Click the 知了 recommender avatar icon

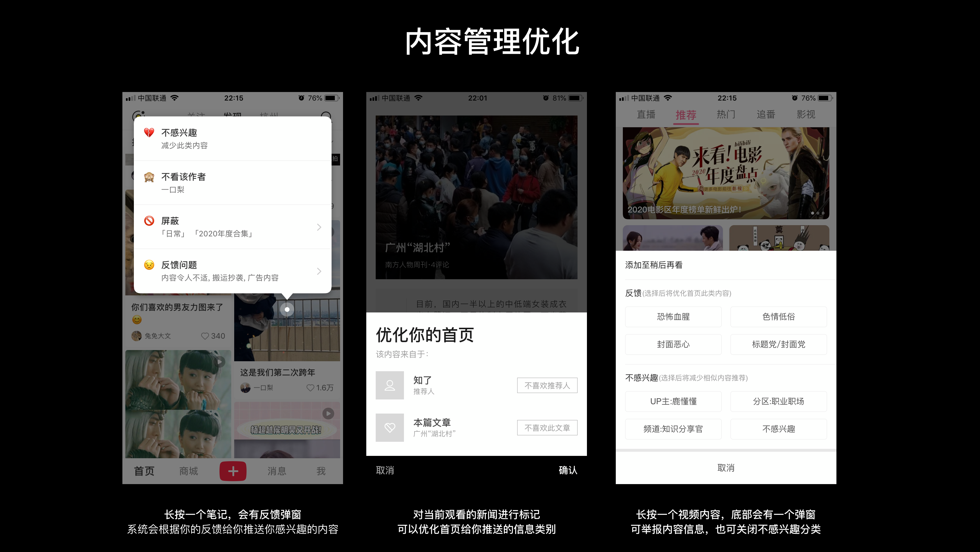click(x=390, y=385)
